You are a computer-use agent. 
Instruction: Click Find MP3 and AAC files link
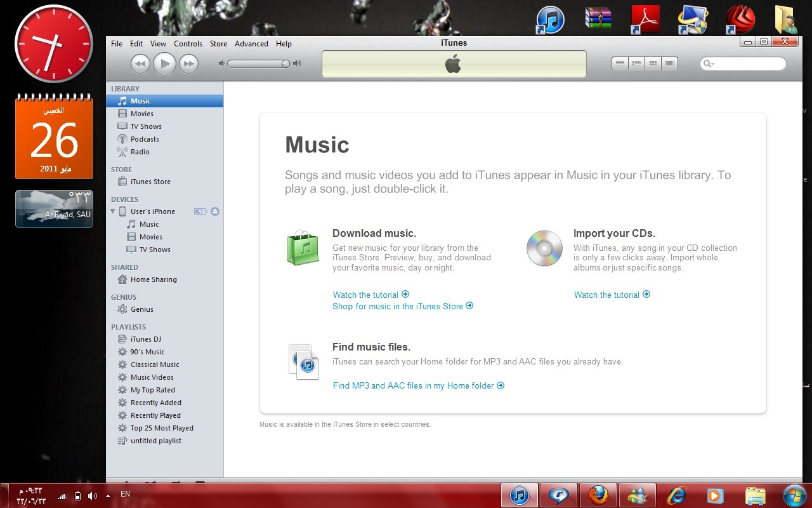[419, 385]
